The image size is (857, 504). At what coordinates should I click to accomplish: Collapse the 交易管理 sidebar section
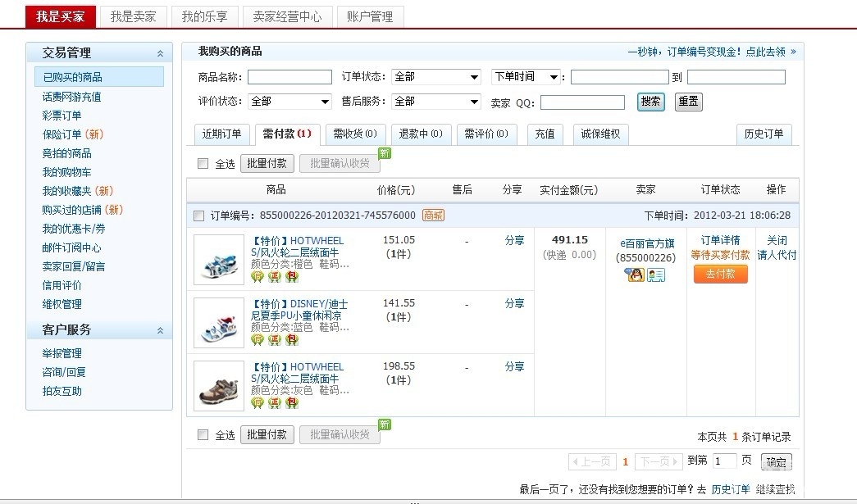[x=160, y=53]
